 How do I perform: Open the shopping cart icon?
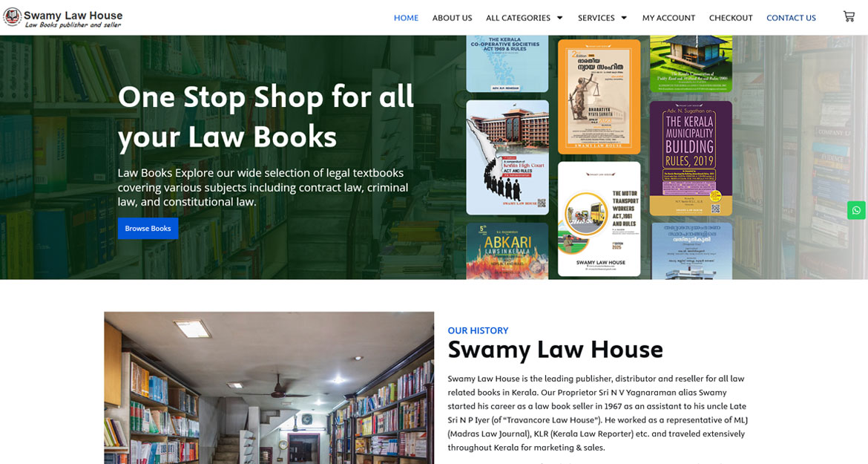tap(849, 16)
